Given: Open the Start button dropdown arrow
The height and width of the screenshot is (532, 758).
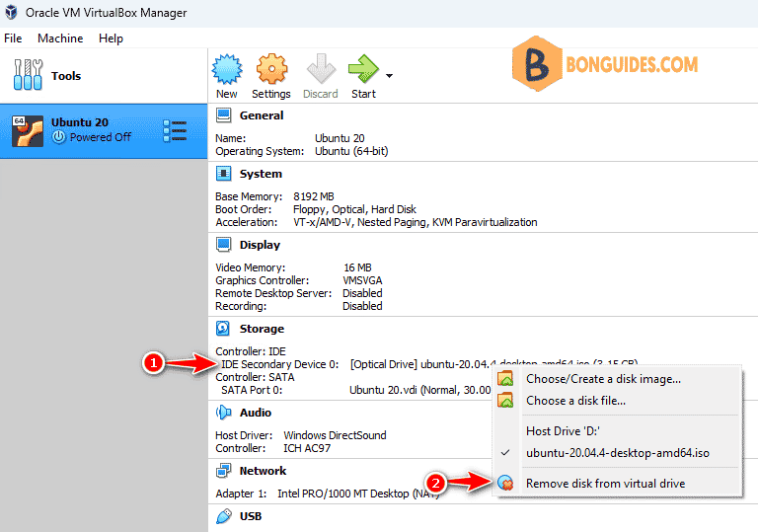Looking at the screenshot, I should 389,76.
